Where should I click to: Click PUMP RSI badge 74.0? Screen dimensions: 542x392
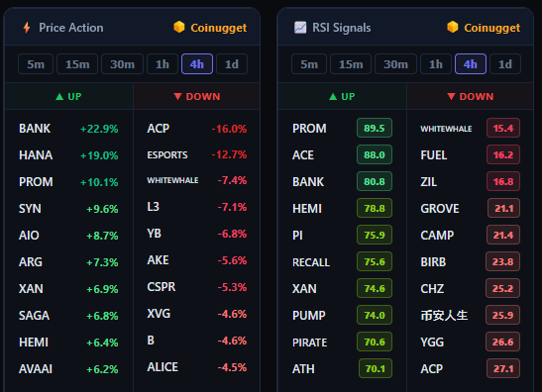[x=375, y=315]
